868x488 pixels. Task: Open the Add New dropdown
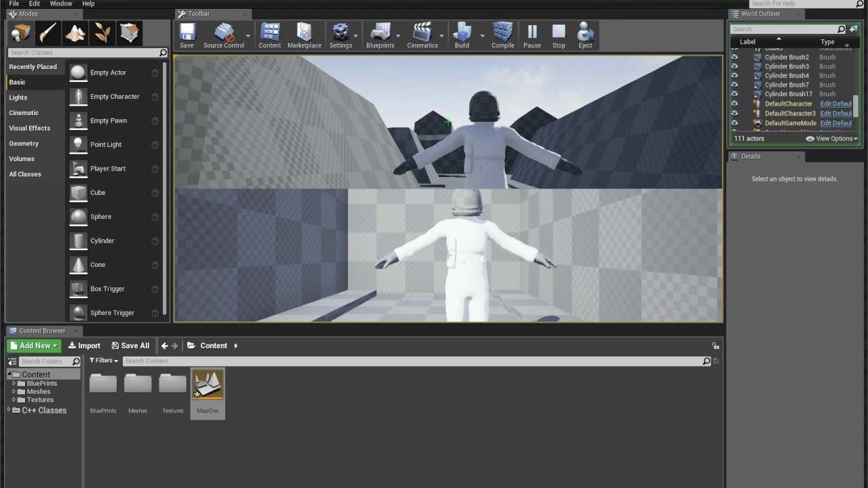[34, 346]
